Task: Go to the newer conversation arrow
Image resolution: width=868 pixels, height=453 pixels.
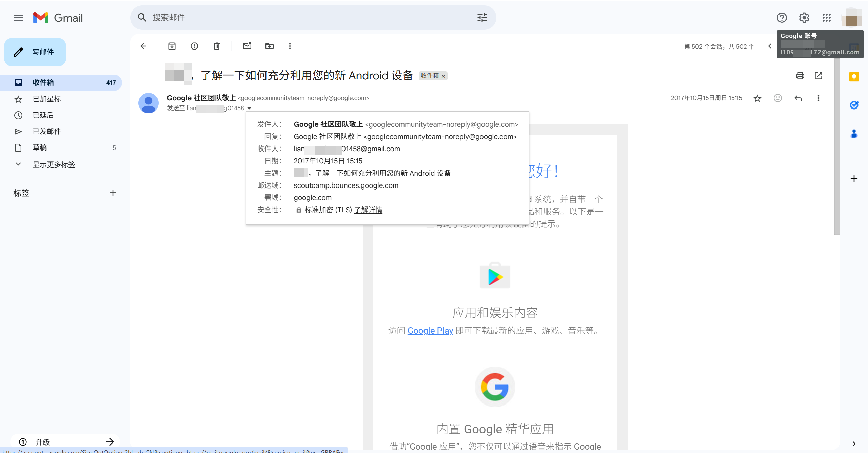Action: point(770,46)
